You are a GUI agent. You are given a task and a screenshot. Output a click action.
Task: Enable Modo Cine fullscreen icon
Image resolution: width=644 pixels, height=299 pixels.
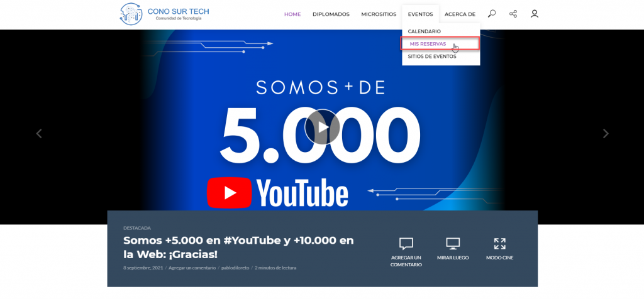pos(500,244)
